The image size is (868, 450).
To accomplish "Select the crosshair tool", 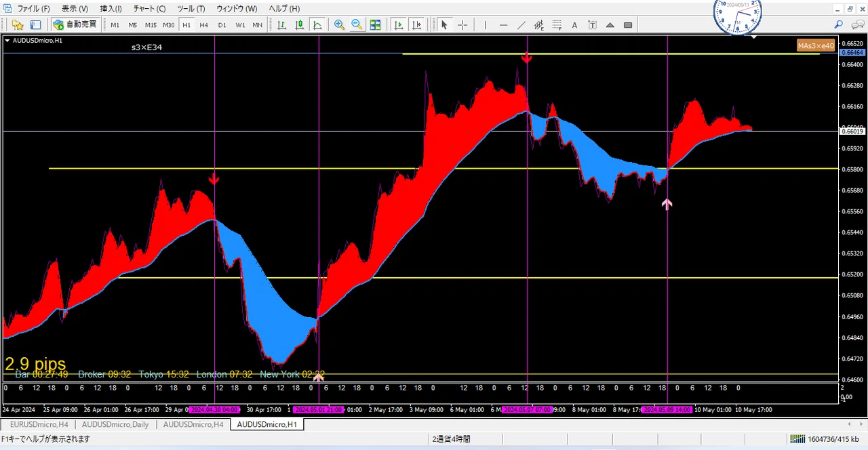I will click(462, 24).
